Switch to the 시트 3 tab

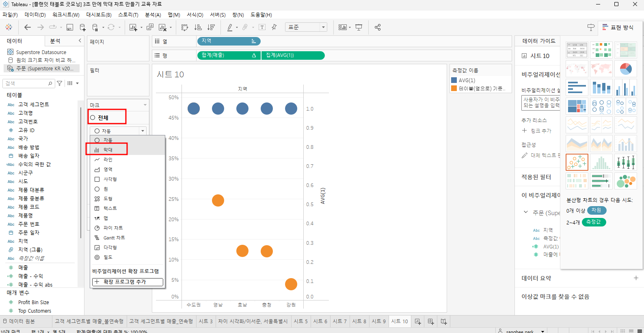click(x=206, y=321)
